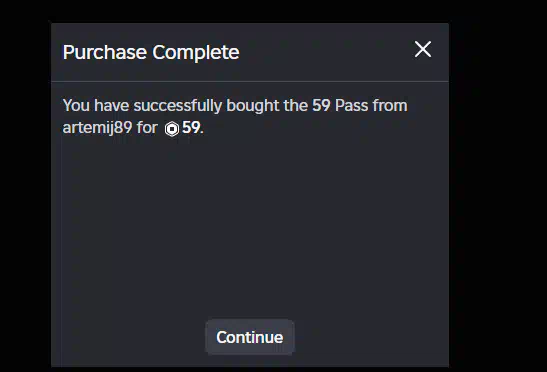Click the word "bought" in the message

pyautogui.click(x=253, y=106)
